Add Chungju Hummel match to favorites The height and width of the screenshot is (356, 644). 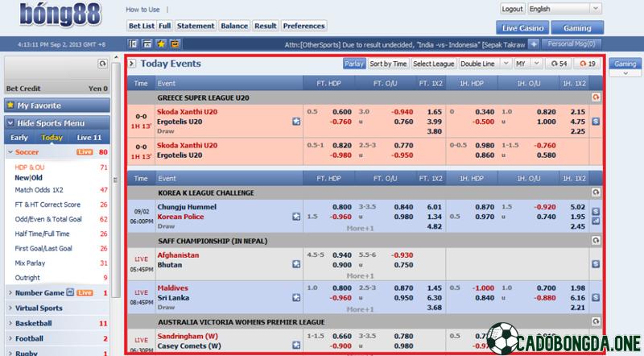(x=296, y=216)
